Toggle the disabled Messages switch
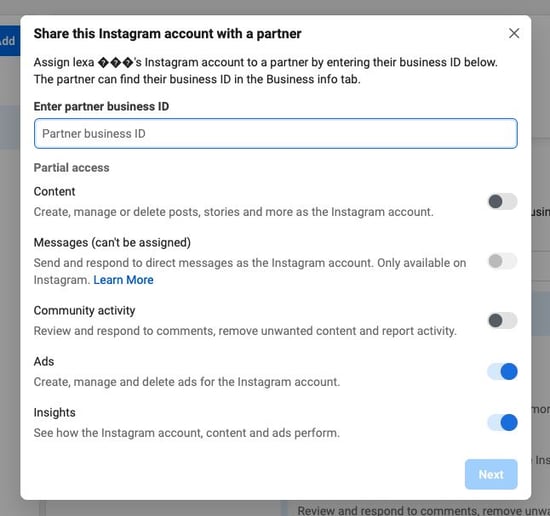This screenshot has height=516, width=550. pos(502,261)
